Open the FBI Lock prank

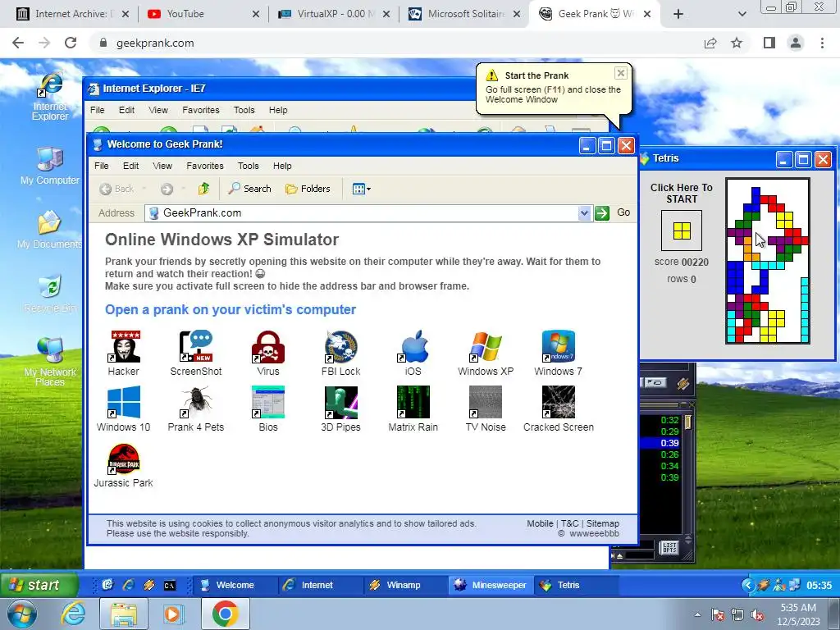(340, 353)
